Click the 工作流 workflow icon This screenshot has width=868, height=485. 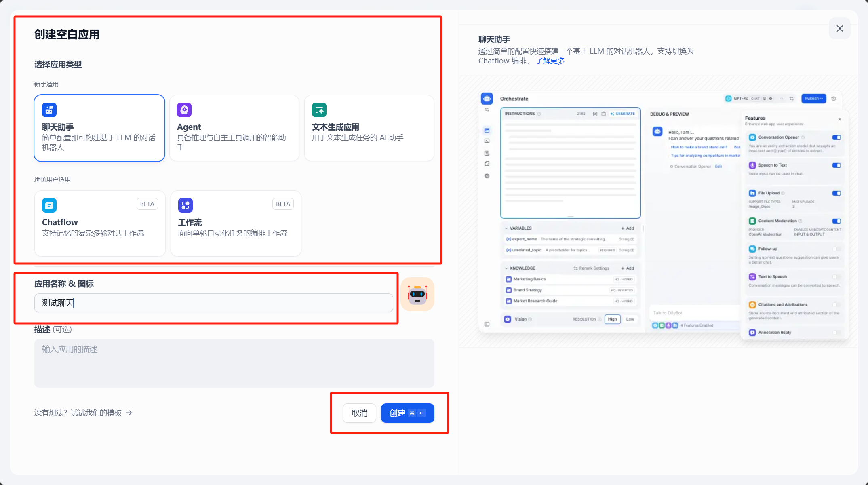pos(185,205)
